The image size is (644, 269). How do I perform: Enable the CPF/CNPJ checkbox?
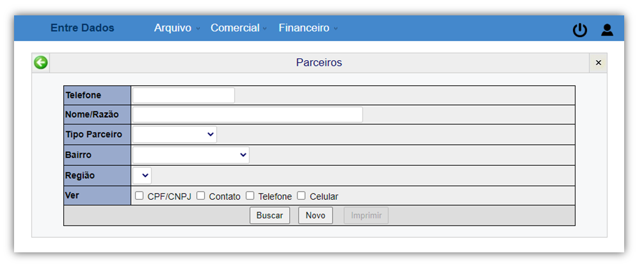point(139,196)
